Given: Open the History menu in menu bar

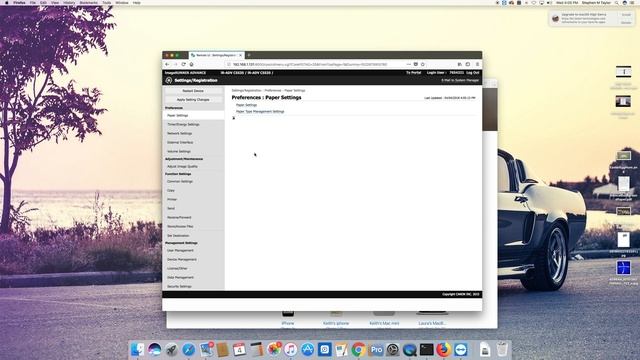Looking at the screenshot, I should tap(69, 2).
